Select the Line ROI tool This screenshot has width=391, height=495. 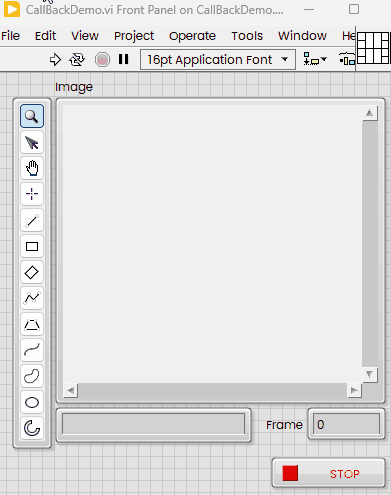click(x=32, y=220)
